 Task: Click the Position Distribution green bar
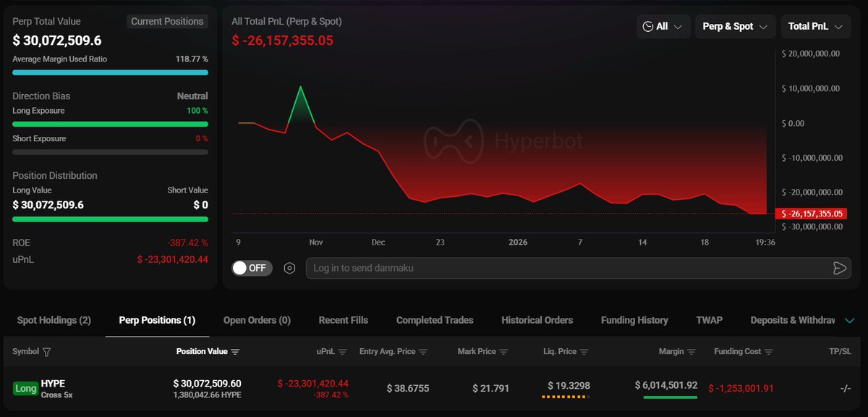[110, 219]
